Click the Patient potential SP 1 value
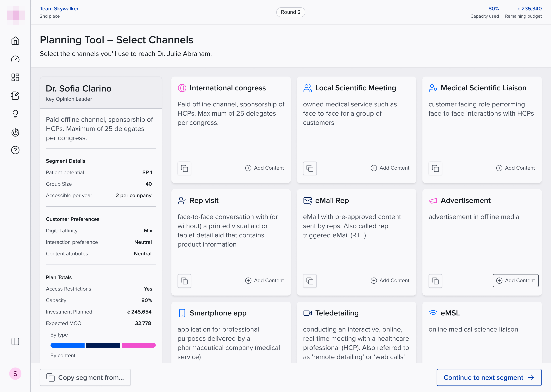 click(x=147, y=172)
